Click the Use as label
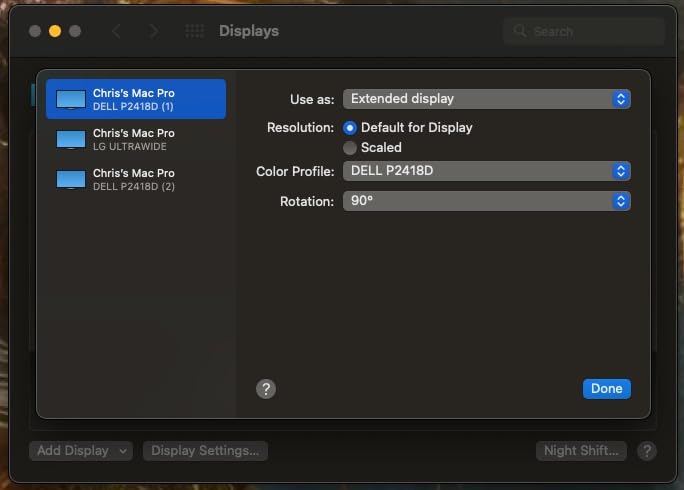 [x=312, y=99]
